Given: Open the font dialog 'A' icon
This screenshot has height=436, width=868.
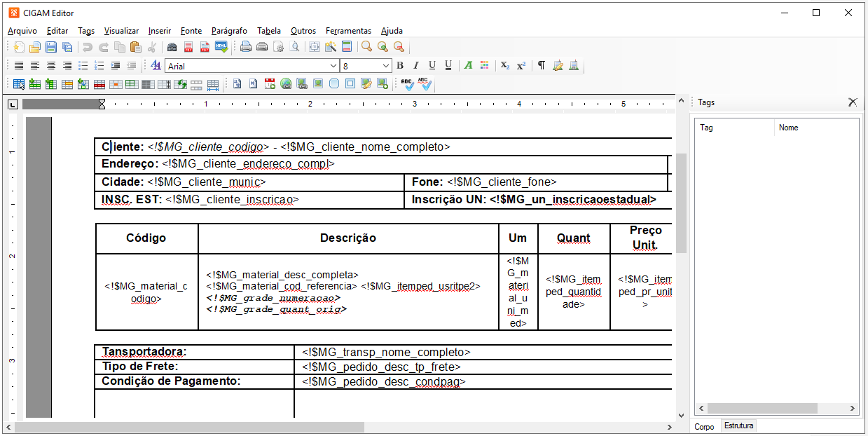Looking at the screenshot, I should pos(156,65).
